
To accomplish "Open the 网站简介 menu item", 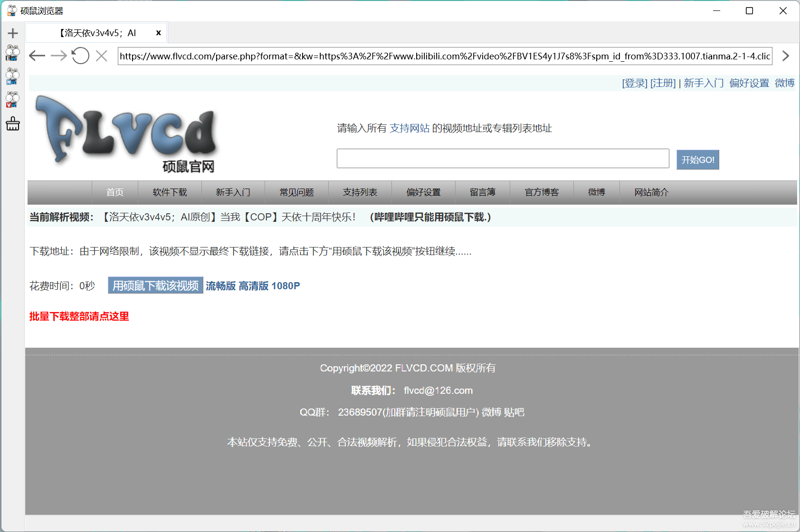I will [x=651, y=192].
